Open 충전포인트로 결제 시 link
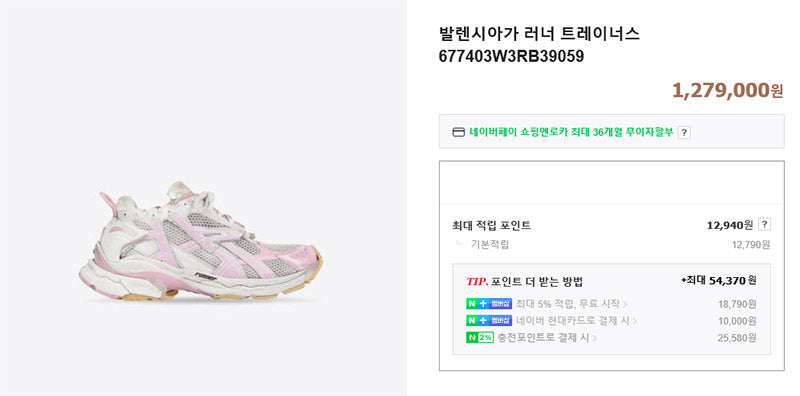Screen dimensions: 800x396 (546, 337)
